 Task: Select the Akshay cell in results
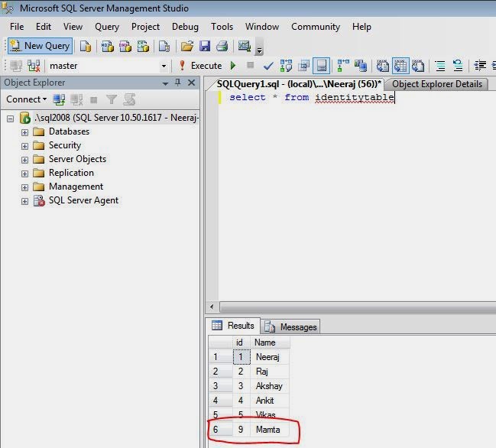pos(270,386)
